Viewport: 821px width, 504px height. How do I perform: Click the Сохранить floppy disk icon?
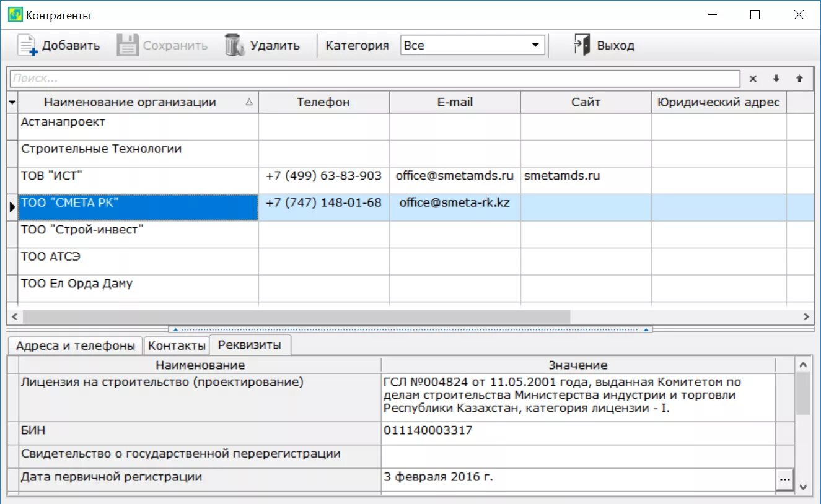(x=128, y=45)
